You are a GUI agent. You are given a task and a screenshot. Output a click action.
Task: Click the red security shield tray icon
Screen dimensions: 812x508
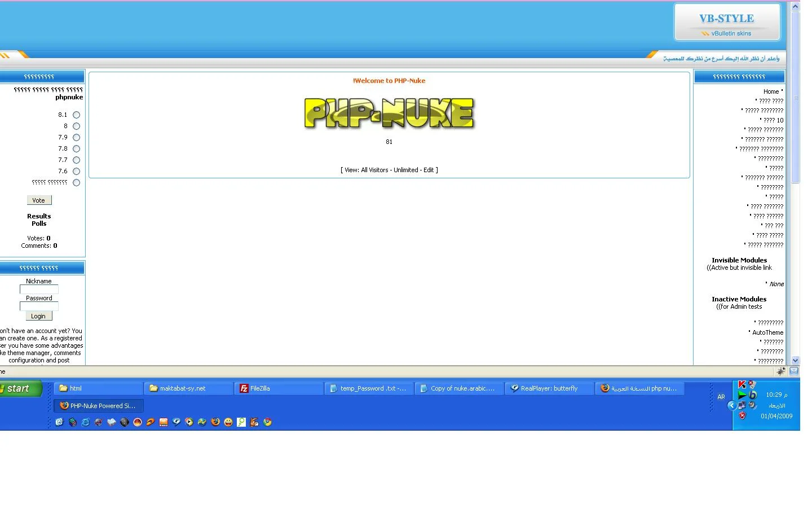click(743, 415)
